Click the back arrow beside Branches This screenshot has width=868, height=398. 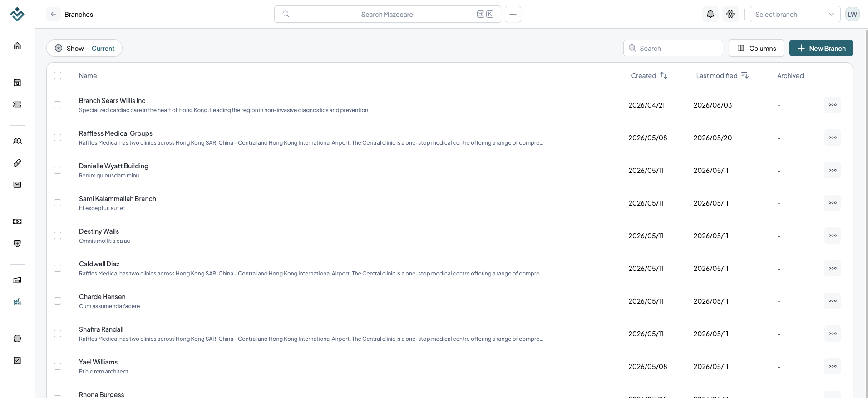coord(54,14)
